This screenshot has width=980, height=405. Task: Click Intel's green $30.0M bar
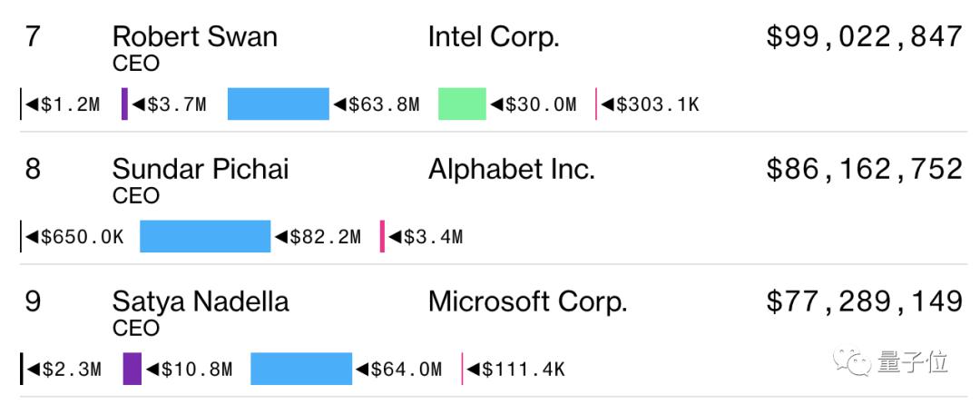[x=462, y=104]
